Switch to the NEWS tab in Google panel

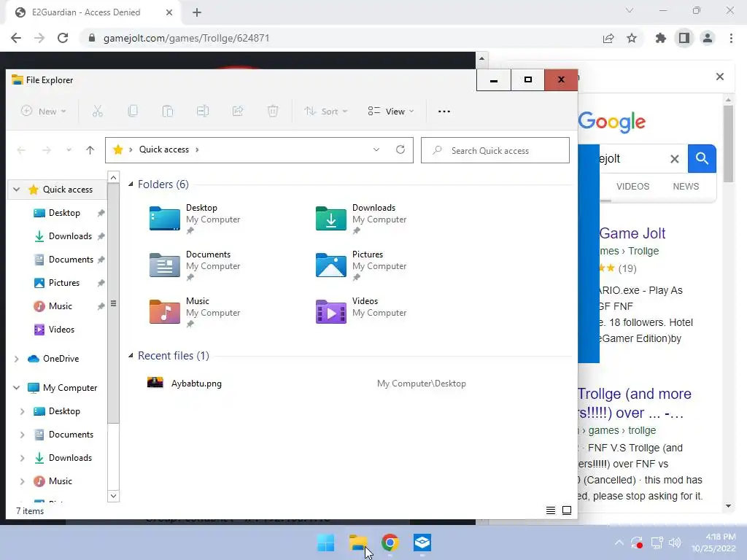(686, 187)
